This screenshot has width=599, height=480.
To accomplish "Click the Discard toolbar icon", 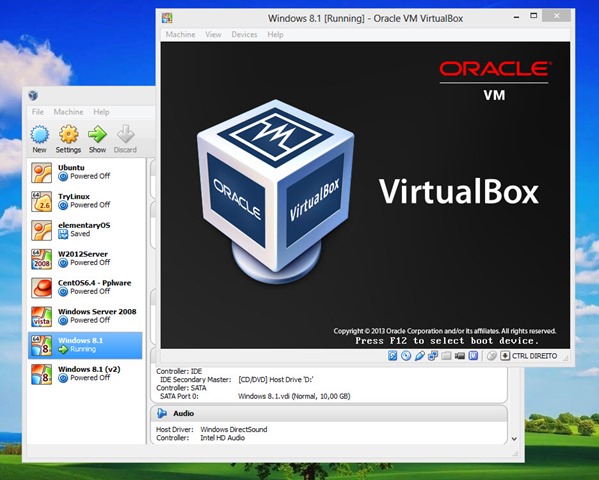I will pos(125,135).
